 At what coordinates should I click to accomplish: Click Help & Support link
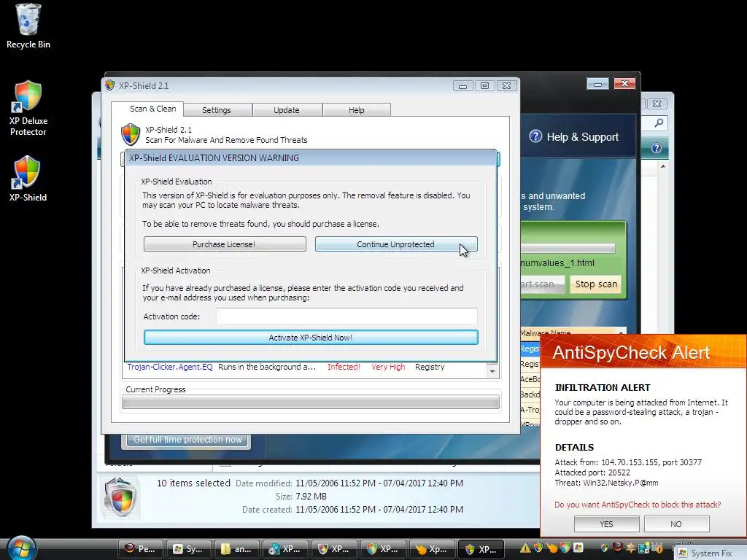[x=582, y=137]
